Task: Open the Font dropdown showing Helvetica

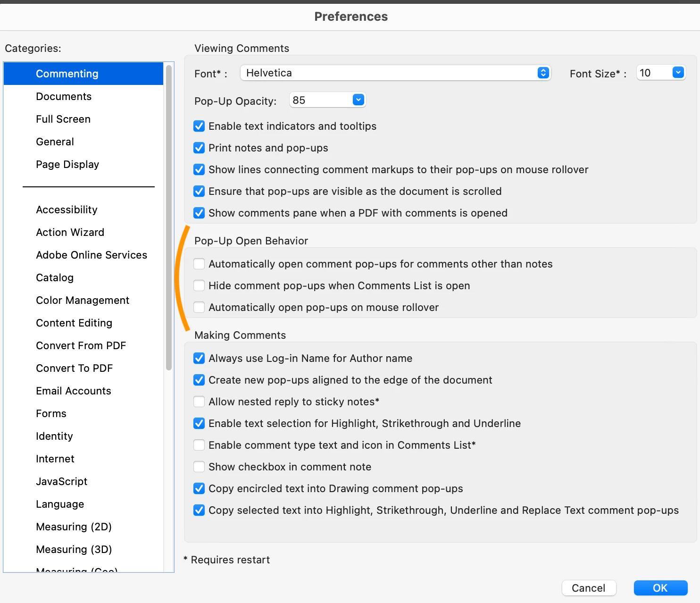Action: point(395,73)
